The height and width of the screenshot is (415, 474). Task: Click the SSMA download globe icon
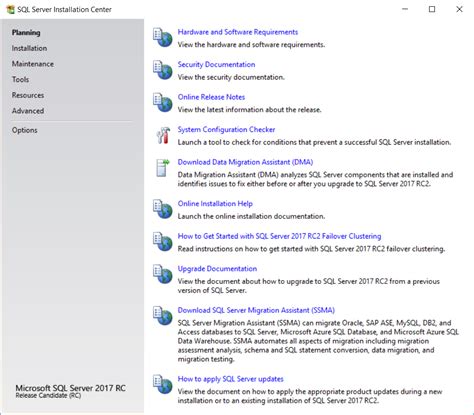coord(163,316)
